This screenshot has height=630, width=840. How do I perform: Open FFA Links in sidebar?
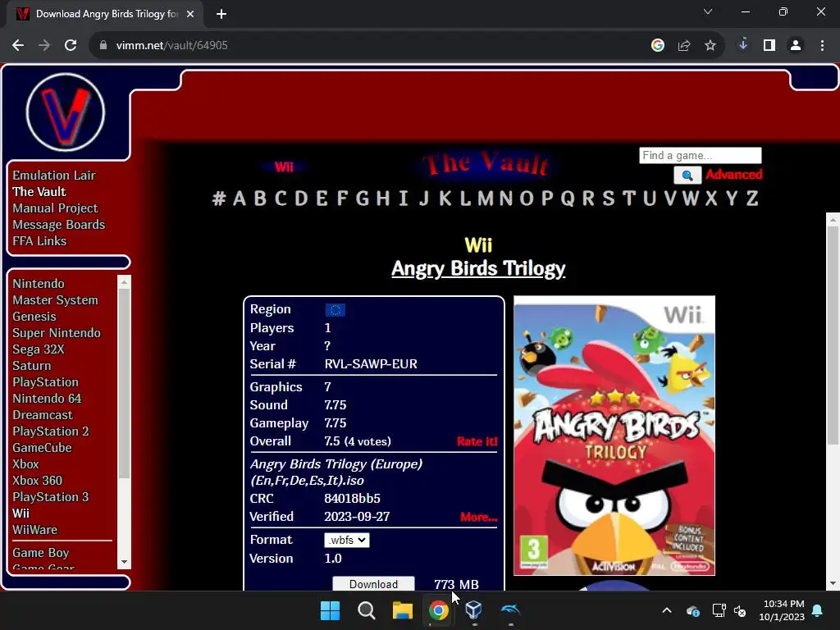39,241
